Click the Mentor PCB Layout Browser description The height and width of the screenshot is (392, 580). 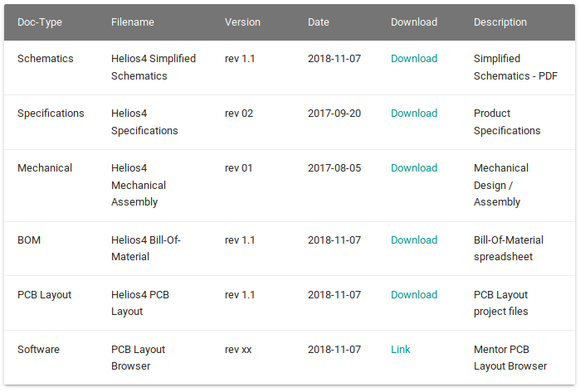(x=510, y=358)
